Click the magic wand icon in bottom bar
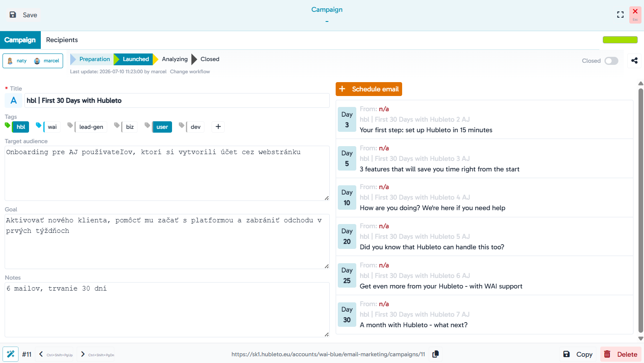 [x=11, y=354]
